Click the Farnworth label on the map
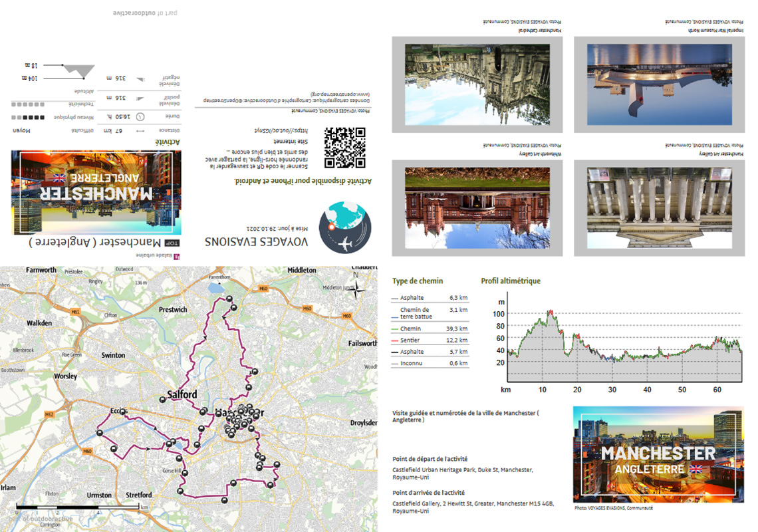Screen dimensions: 758x532 [x=41, y=270]
